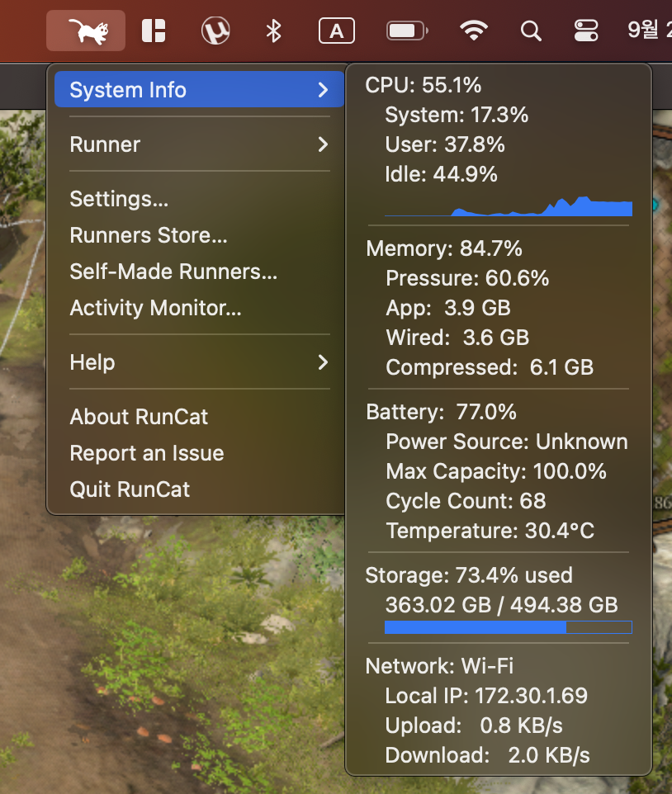Image resolution: width=672 pixels, height=794 pixels.
Task: Click Report an Issue
Action: (x=146, y=453)
